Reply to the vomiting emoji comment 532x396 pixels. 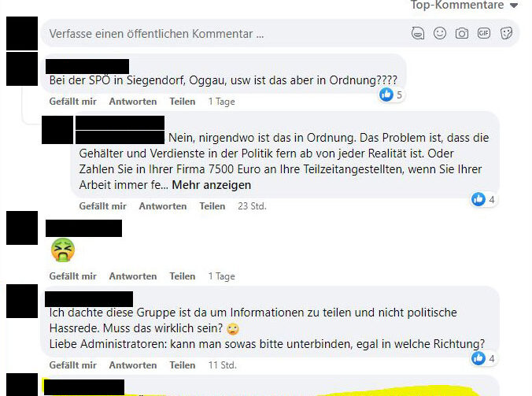(133, 276)
